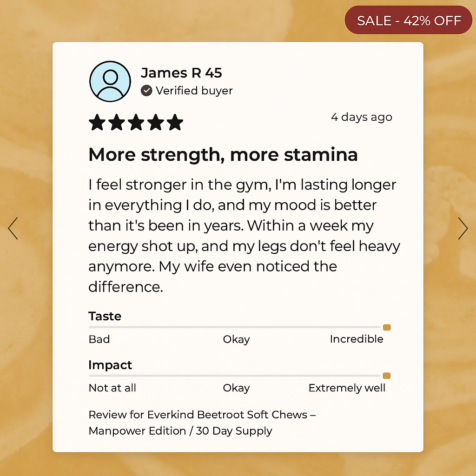The image size is (476, 476).
Task: Click the "More strength, more stamina" review title
Action: pyautogui.click(x=223, y=155)
